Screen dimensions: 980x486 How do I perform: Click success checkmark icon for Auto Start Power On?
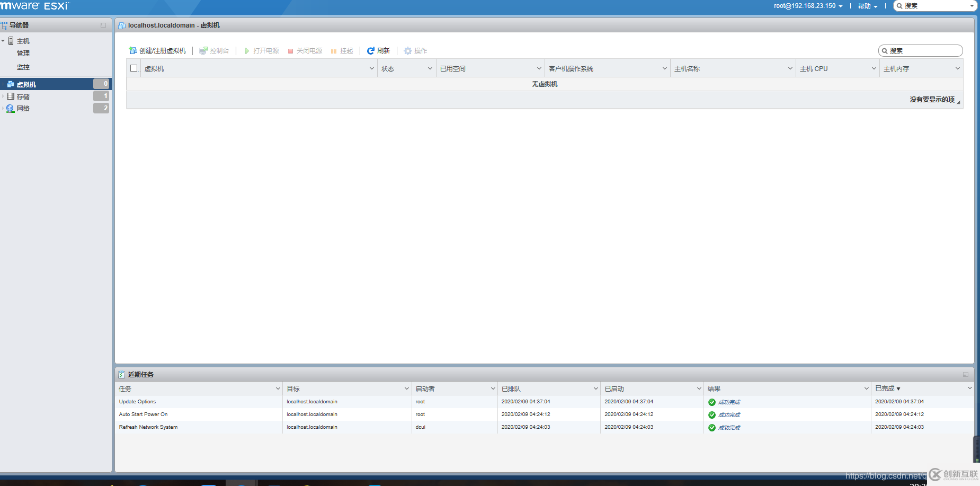712,415
